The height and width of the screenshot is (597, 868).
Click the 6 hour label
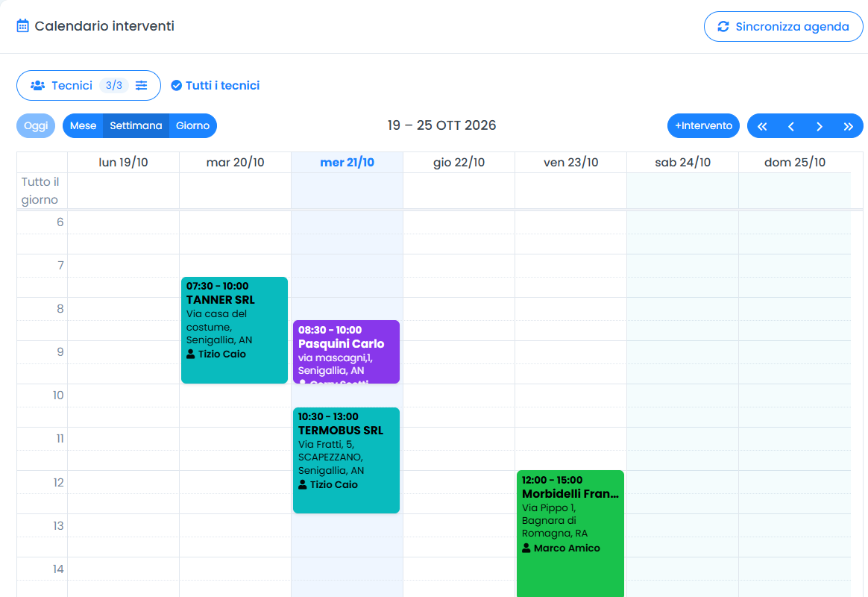(x=60, y=222)
